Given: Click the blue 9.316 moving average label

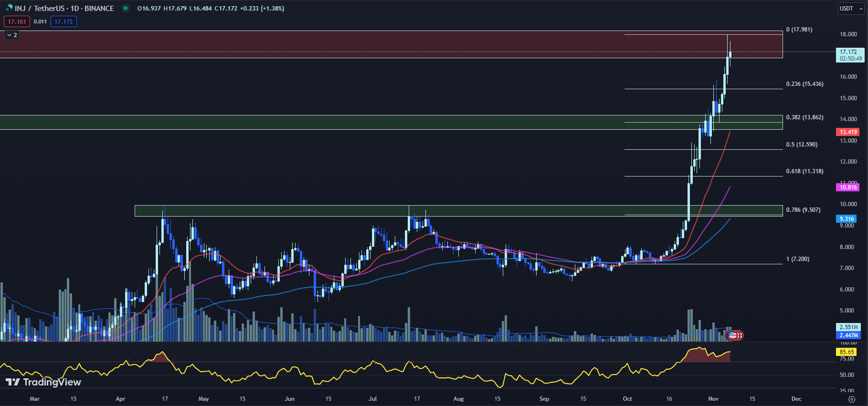Looking at the screenshot, I should [846, 219].
